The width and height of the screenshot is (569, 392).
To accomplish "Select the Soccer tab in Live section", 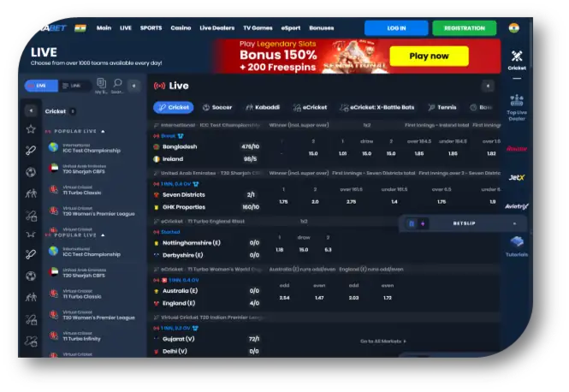I will [x=217, y=108].
